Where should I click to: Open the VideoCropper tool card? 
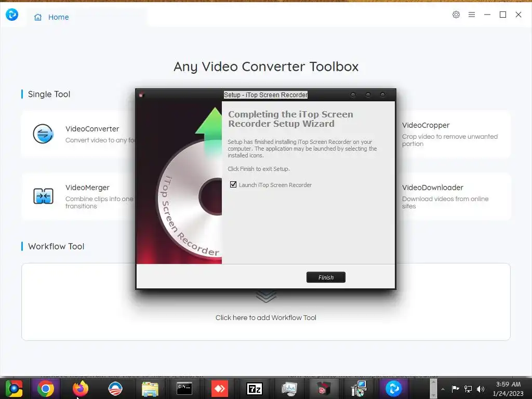pos(453,134)
